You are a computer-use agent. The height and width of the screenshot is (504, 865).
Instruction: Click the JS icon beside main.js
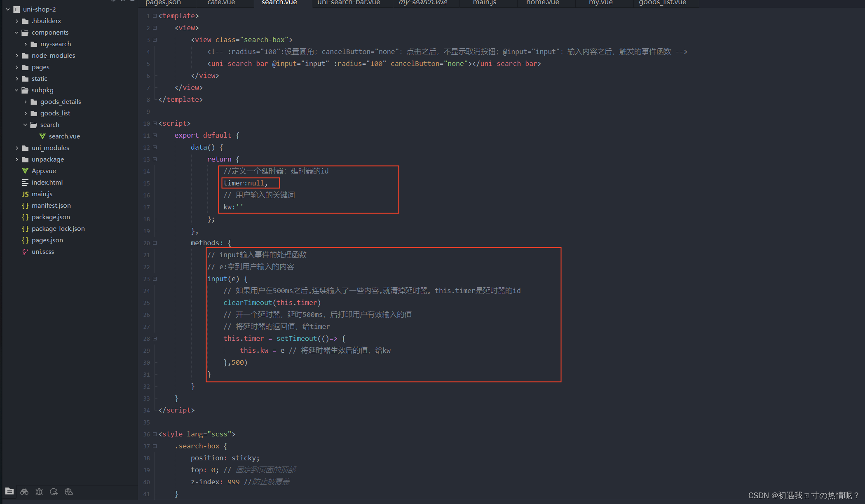point(25,194)
